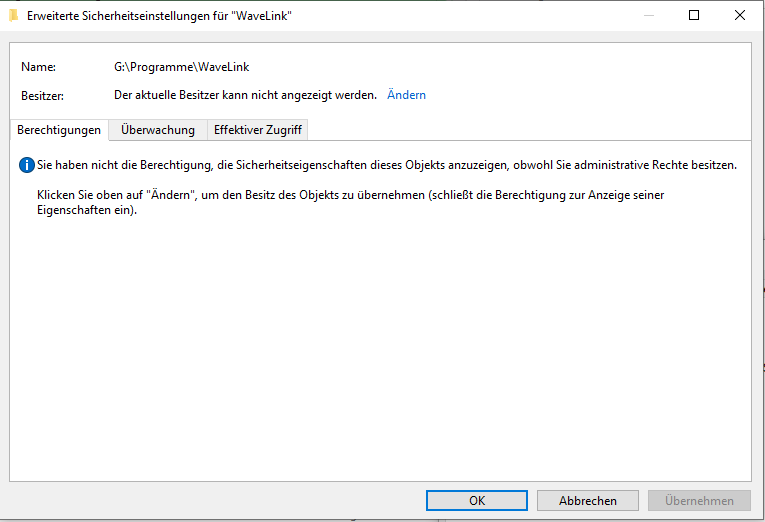765x522 pixels.
Task: Click the blue information icon
Action: (x=27, y=165)
